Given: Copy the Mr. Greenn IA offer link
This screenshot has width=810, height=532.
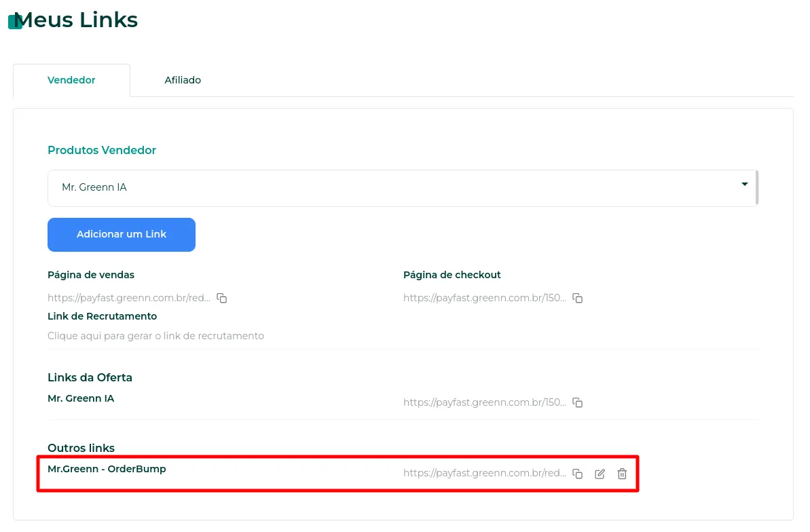Looking at the screenshot, I should point(578,402).
